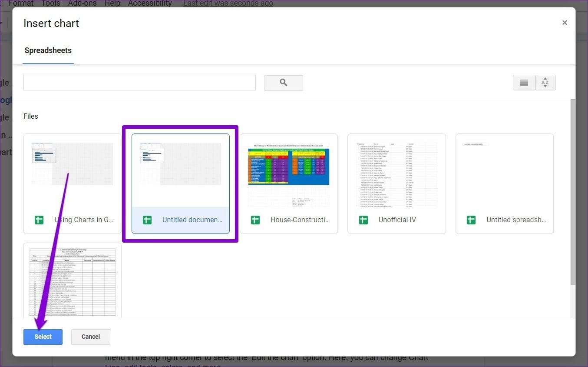588x367 pixels.
Task: Pick the Using Charts in G... thumbnail
Action: [73, 170]
